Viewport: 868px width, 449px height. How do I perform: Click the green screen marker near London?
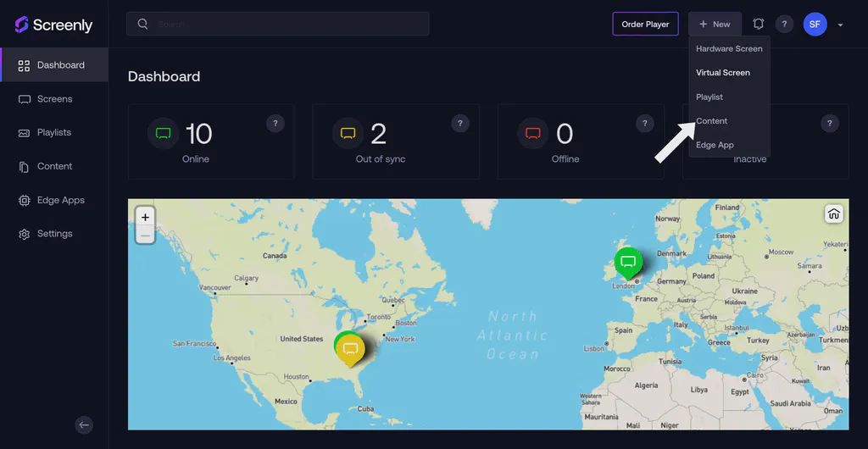[628, 261]
